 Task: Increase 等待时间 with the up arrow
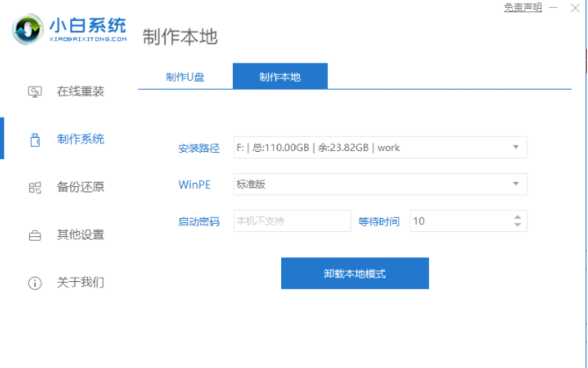pyautogui.click(x=518, y=217)
